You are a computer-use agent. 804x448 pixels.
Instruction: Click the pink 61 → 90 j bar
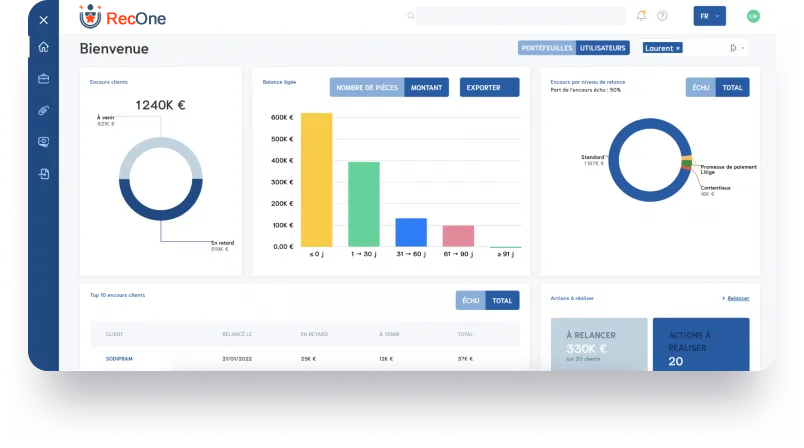tap(458, 236)
